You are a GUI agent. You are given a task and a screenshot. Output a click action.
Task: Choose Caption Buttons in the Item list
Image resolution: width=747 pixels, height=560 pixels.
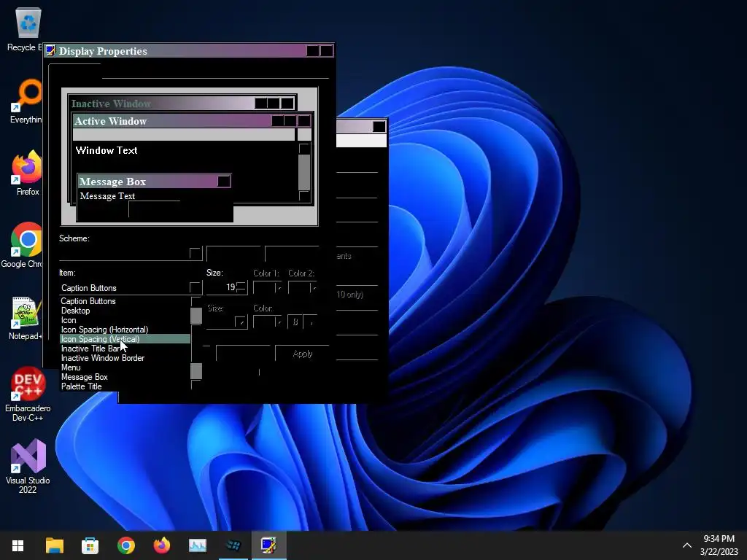(125, 301)
